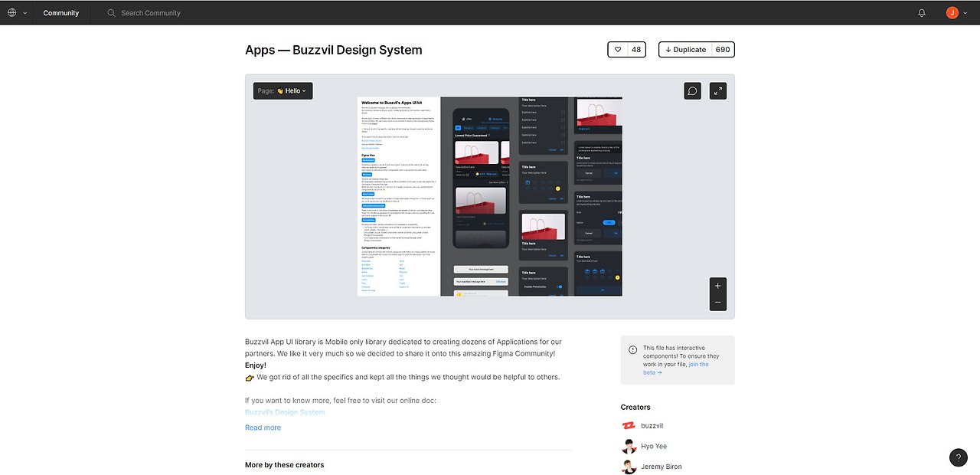Image resolution: width=980 pixels, height=475 pixels.
Task: Click the More by these creators heading
Action: (x=285, y=465)
